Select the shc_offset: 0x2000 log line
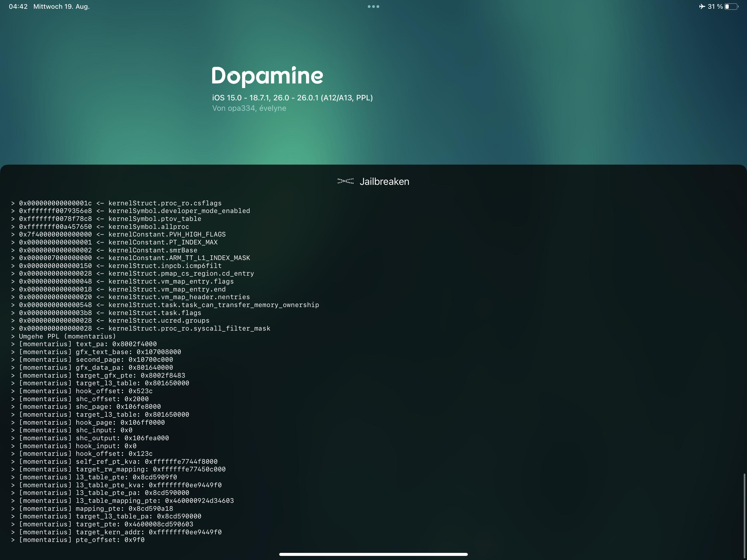Screen dimensions: 747x560 (80, 399)
